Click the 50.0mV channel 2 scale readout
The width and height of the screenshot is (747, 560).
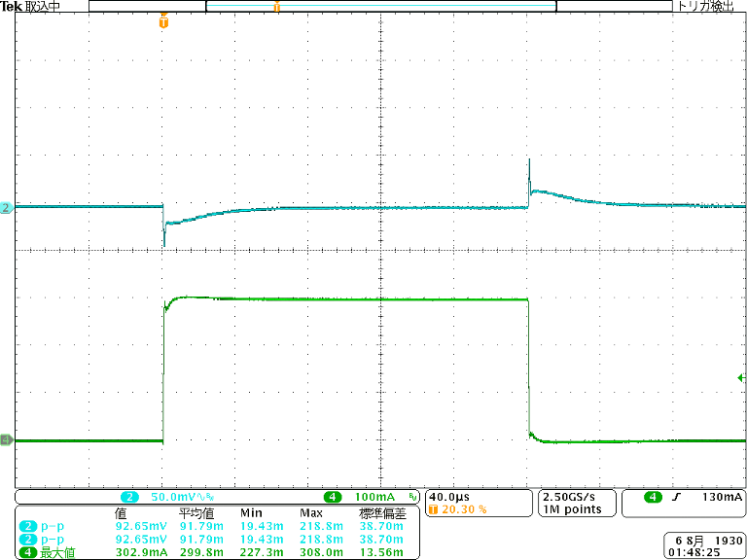click(x=180, y=497)
